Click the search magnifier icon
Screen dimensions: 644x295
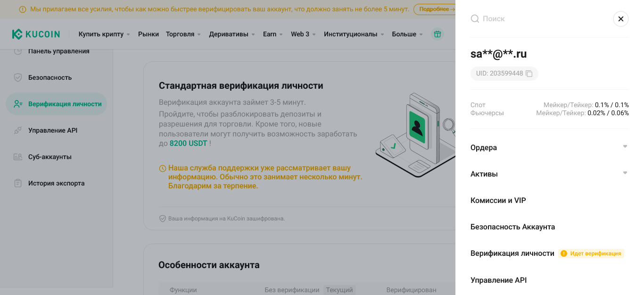pyautogui.click(x=475, y=19)
